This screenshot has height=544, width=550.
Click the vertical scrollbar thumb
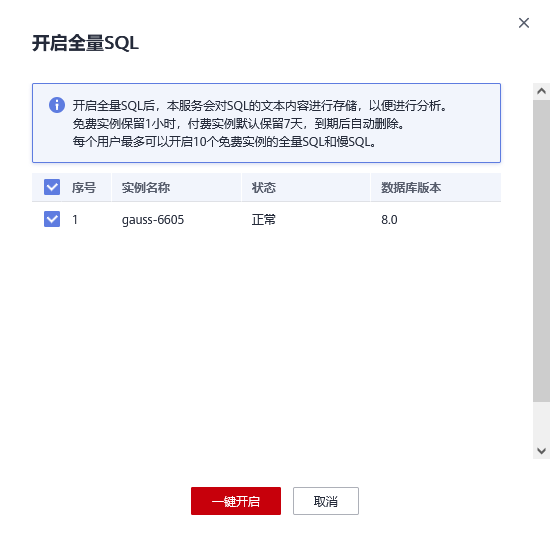point(541,251)
